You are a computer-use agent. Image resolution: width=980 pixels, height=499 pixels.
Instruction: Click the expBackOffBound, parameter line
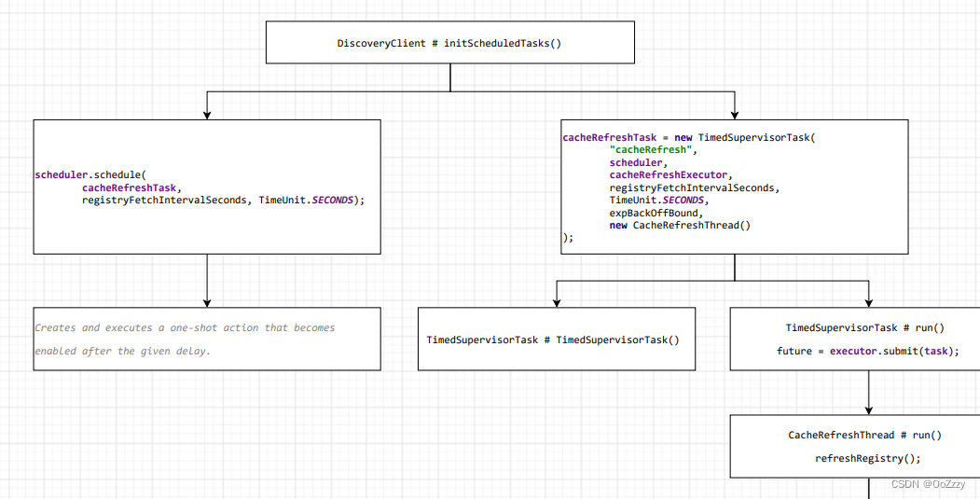coord(656,213)
